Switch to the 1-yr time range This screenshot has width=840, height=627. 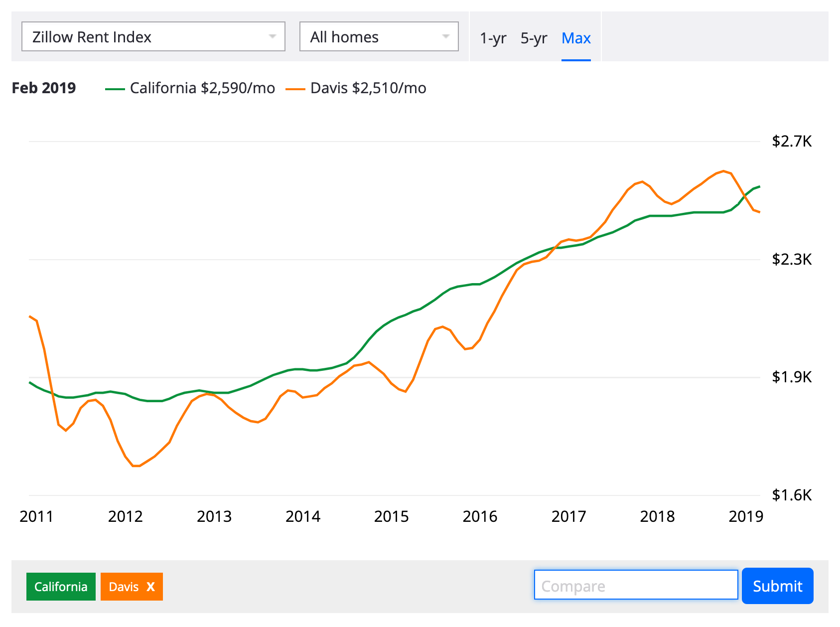click(493, 38)
